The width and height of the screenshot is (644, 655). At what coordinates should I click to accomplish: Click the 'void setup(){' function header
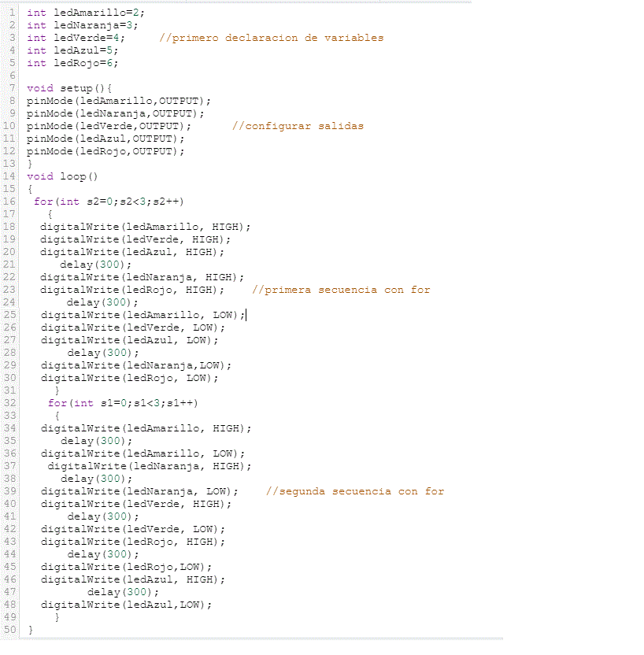tap(69, 88)
